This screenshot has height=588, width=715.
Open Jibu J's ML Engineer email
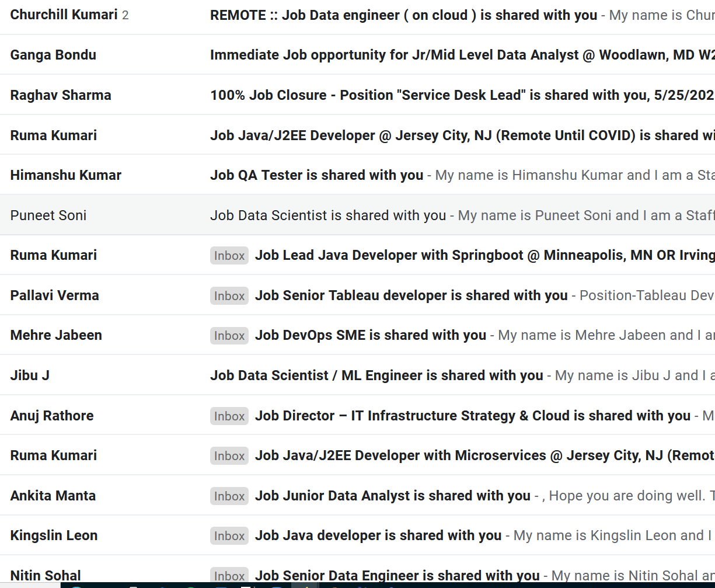[357, 375]
